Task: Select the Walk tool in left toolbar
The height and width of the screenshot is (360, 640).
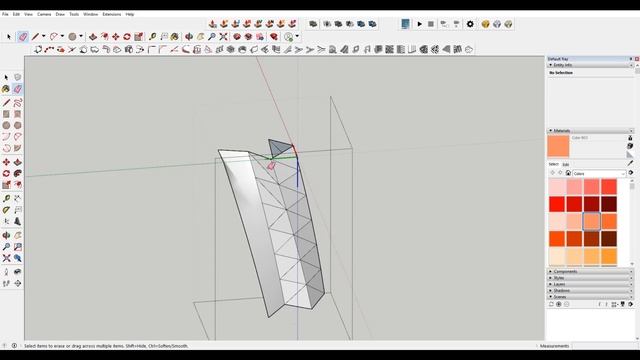Action: click(x=6, y=283)
